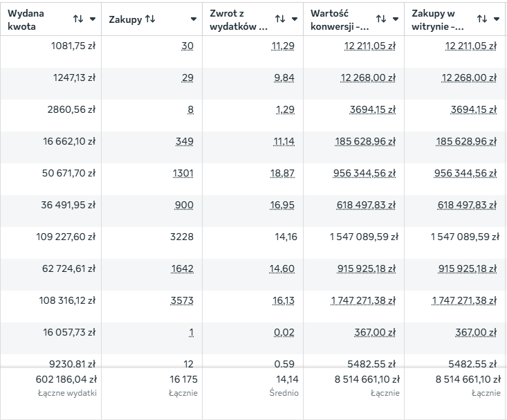Sort by Zwrot z wydatków arrows
Viewport: 507px width, 420px height.
click(280, 19)
